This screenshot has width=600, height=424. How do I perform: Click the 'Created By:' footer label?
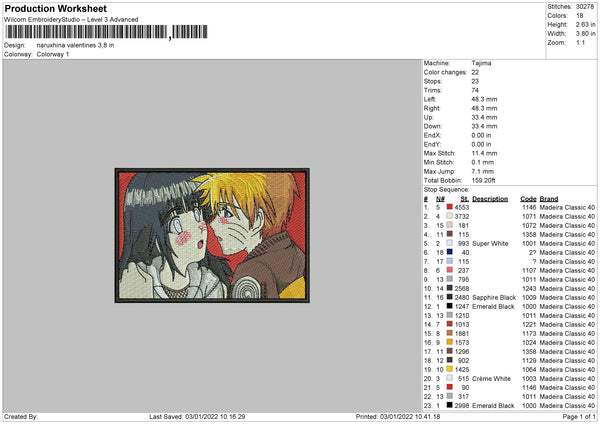coord(21,416)
